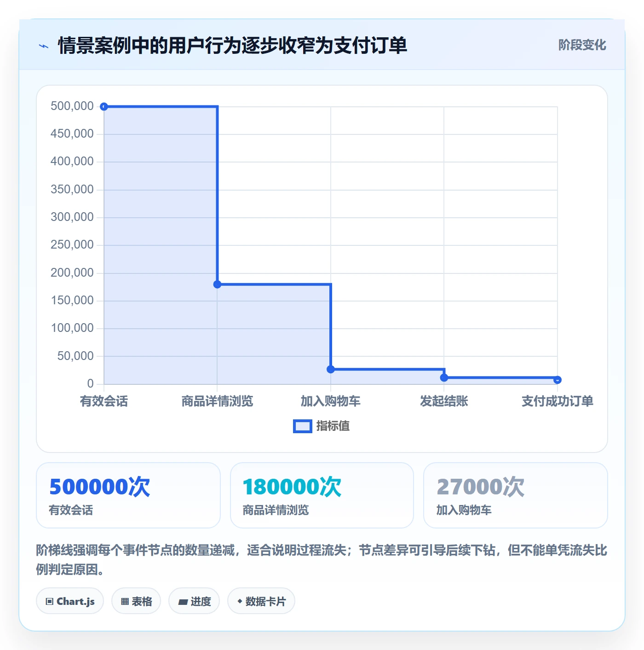644x650 pixels.
Task: Click the diamond icon in 数据卡片 chip
Action: [x=240, y=601]
